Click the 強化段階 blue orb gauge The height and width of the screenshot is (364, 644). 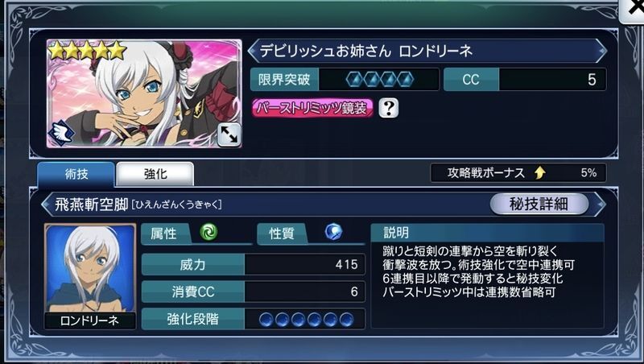[307, 319]
